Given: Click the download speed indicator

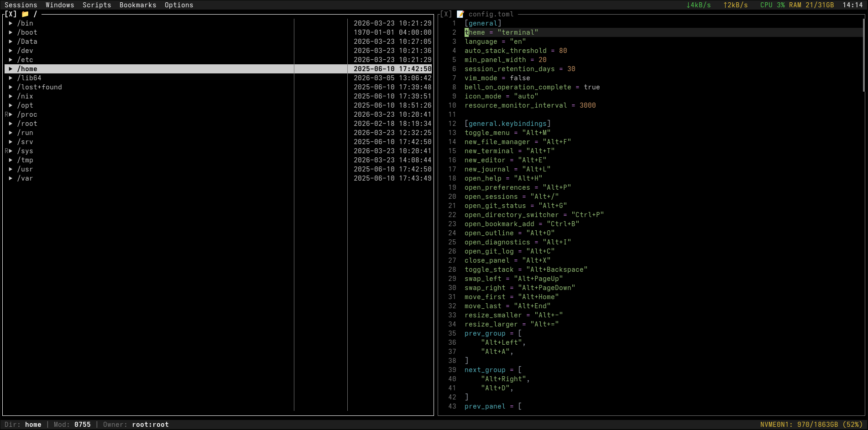Looking at the screenshot, I should click(x=699, y=5).
